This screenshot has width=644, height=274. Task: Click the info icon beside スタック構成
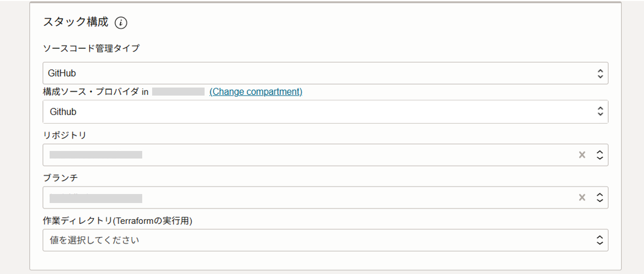pyautogui.click(x=121, y=22)
